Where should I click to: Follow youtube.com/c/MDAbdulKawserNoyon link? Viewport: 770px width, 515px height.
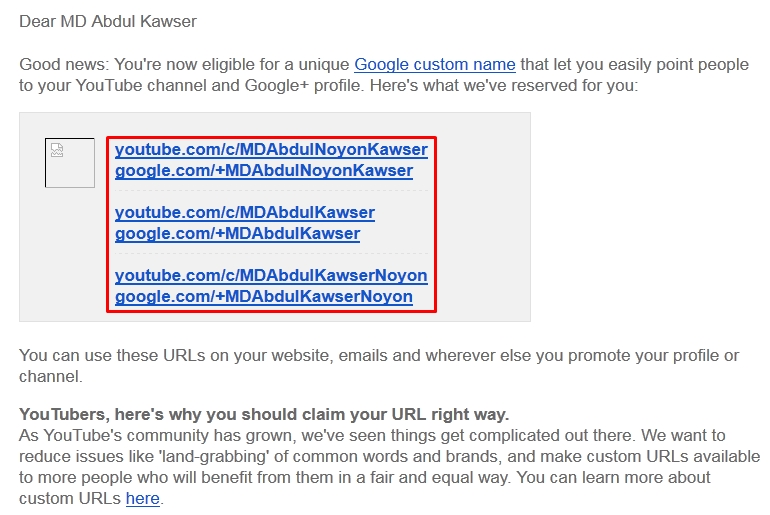(271, 275)
